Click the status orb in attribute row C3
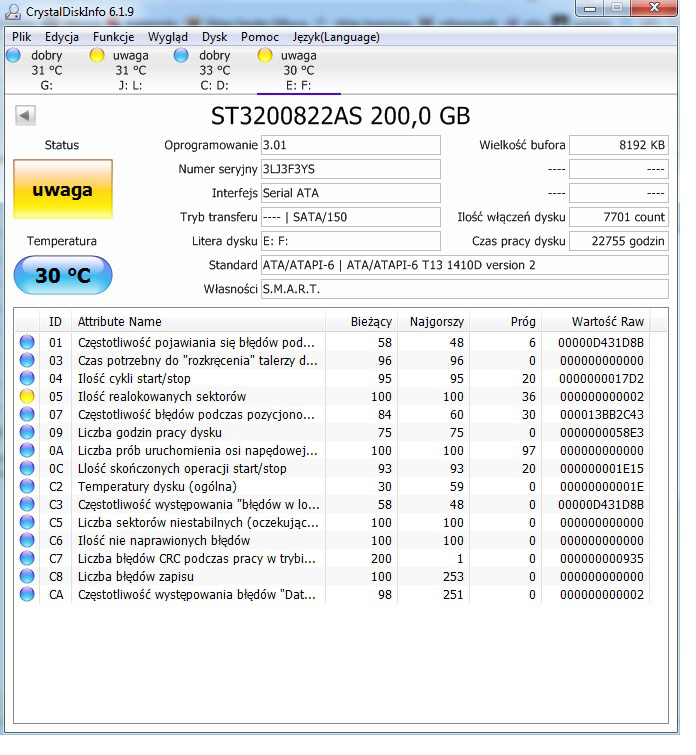The width and height of the screenshot is (696, 755). (27, 504)
